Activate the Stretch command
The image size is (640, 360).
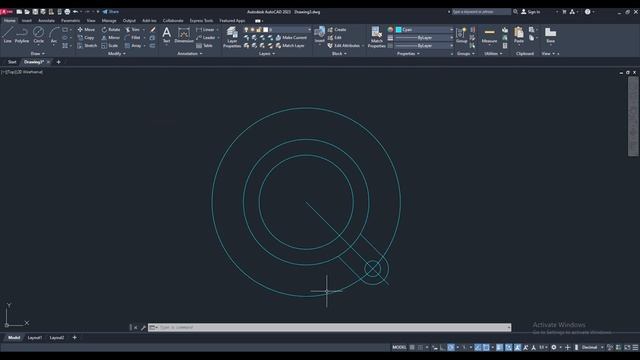(x=87, y=46)
